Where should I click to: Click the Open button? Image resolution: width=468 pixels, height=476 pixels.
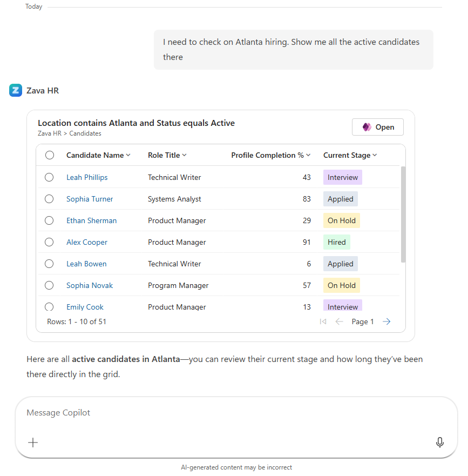377,126
